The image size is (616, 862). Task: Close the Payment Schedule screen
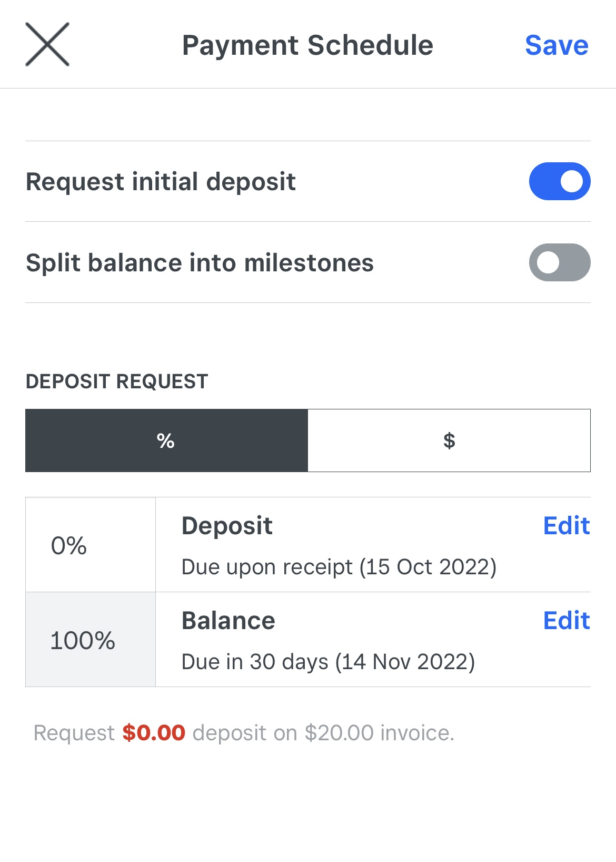click(x=47, y=45)
